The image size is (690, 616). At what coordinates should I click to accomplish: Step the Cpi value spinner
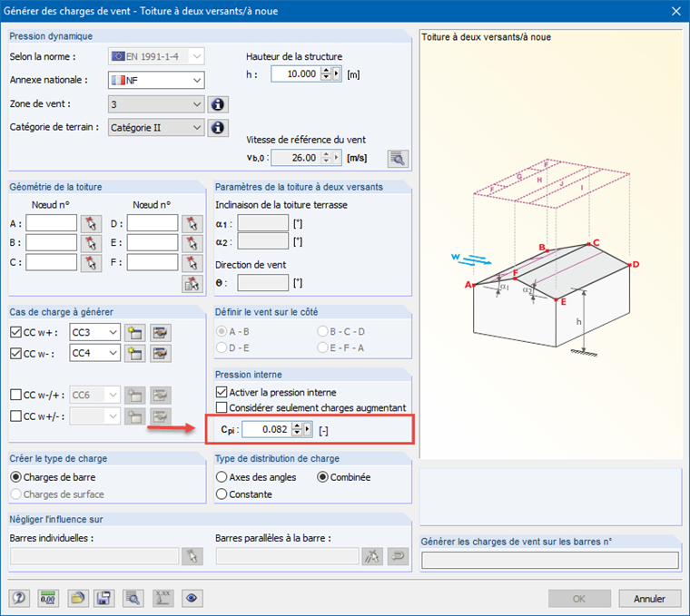pyautogui.click(x=297, y=429)
